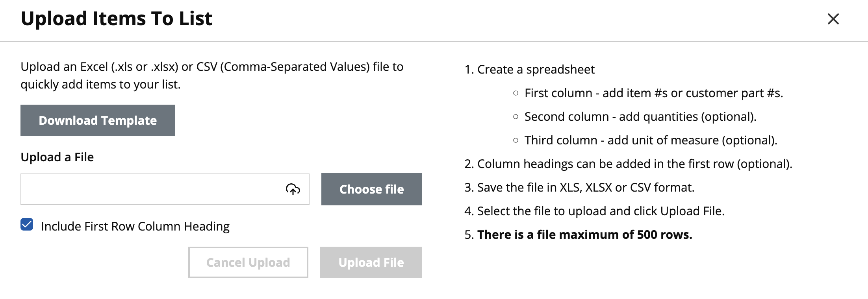Uncheck Include First Row Column Heading checkbox
The image size is (868, 299).
(x=27, y=225)
